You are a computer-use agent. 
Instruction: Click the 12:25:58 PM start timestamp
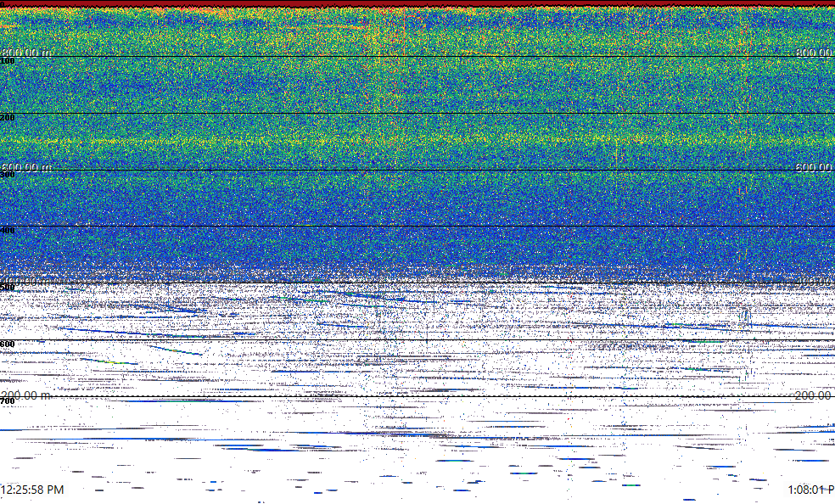(32, 490)
